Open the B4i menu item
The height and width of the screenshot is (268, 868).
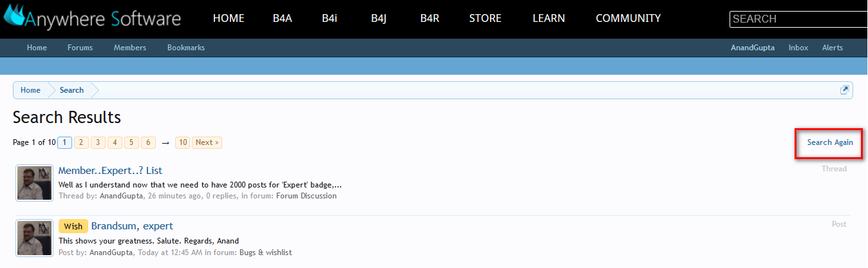tap(331, 19)
